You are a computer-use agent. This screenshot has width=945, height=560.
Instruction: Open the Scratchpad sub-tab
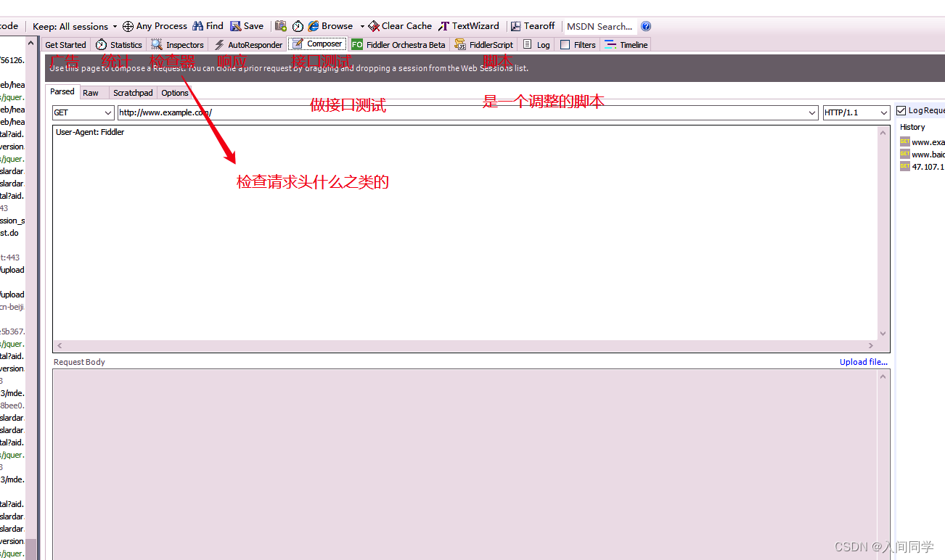[133, 93]
